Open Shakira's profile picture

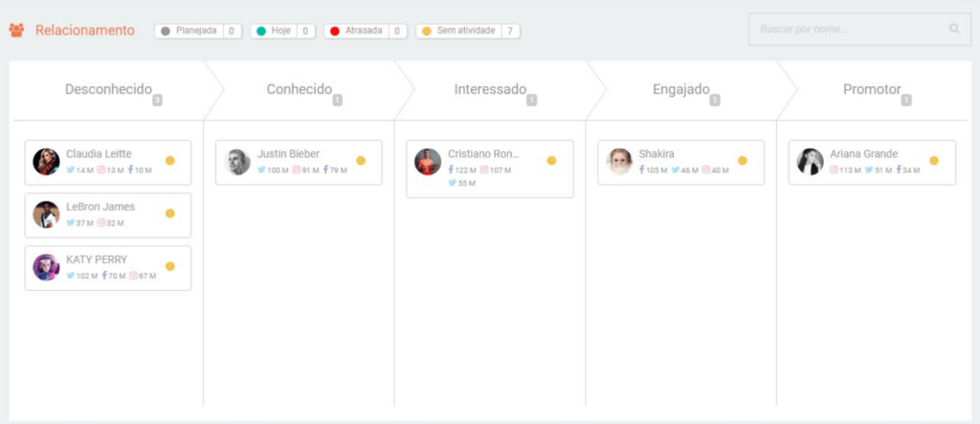click(x=619, y=162)
